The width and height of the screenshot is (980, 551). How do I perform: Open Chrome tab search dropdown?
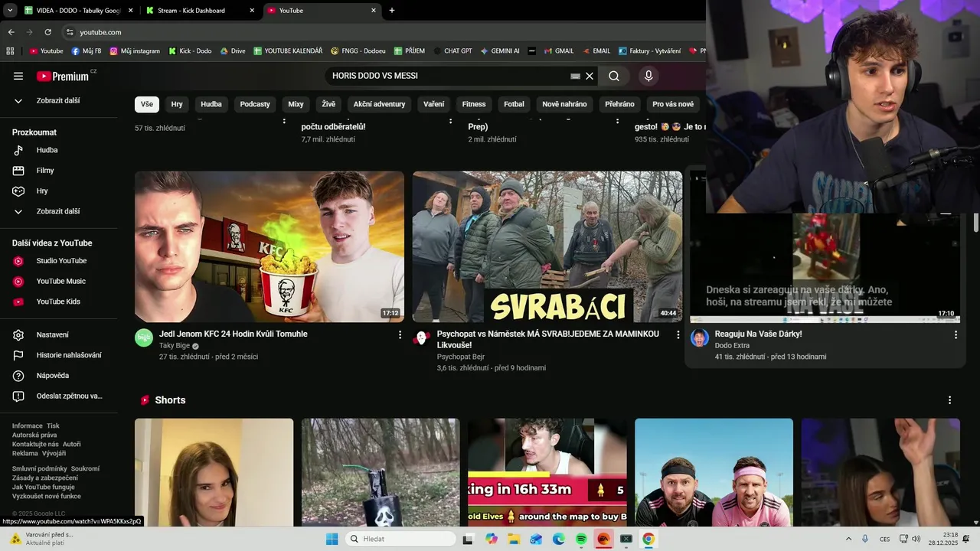pos(10,11)
